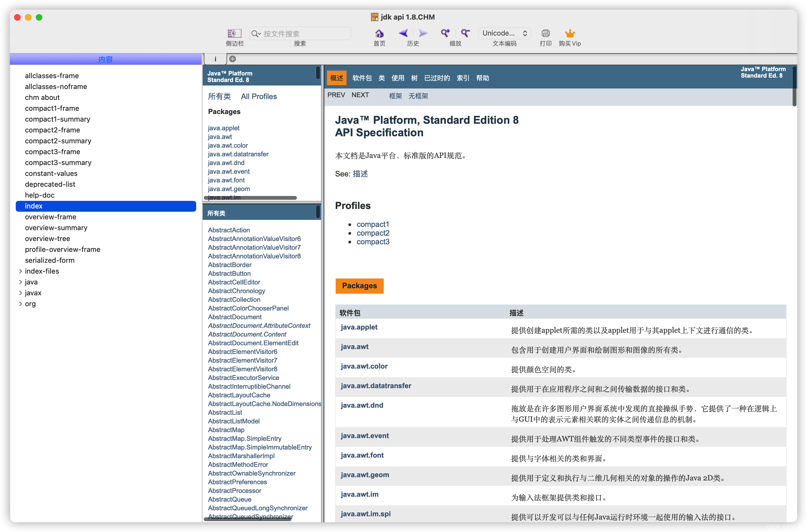Open the 帮助 navigation item

(482, 78)
